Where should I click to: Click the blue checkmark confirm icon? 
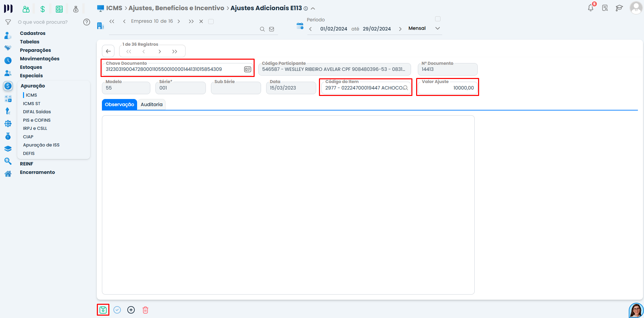click(117, 310)
